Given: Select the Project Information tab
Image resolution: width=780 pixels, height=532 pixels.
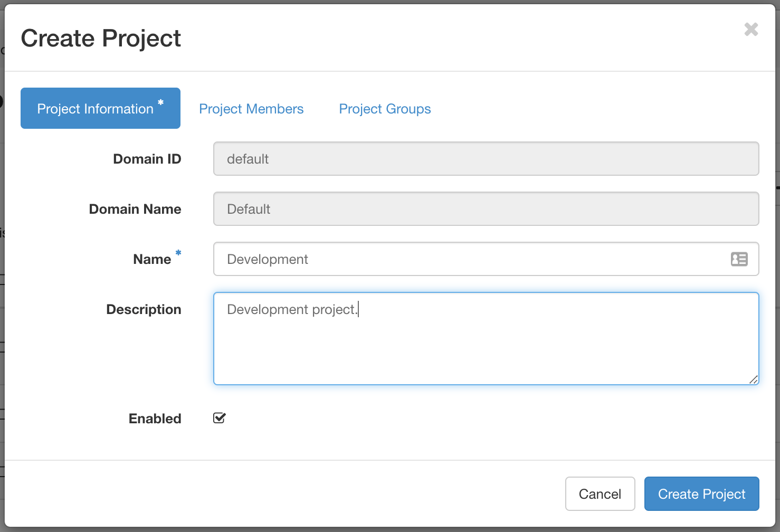Looking at the screenshot, I should click(x=100, y=108).
